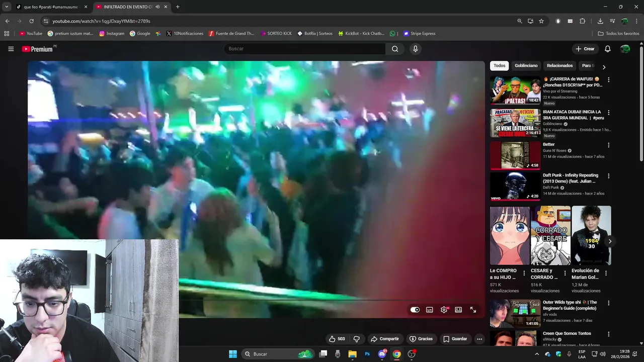Open the Stripe Express bookmark
Screen dimensions: 644x362
(420, 34)
